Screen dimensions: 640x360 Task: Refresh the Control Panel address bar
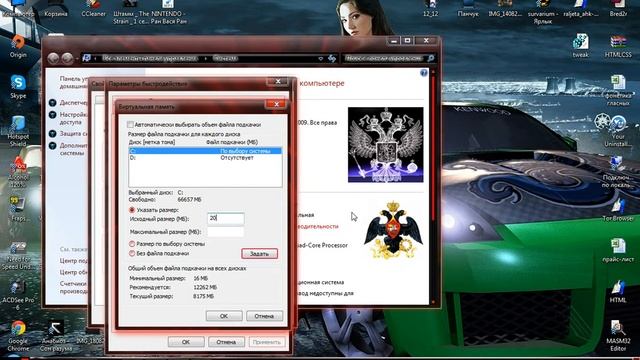pyautogui.click(x=332, y=58)
